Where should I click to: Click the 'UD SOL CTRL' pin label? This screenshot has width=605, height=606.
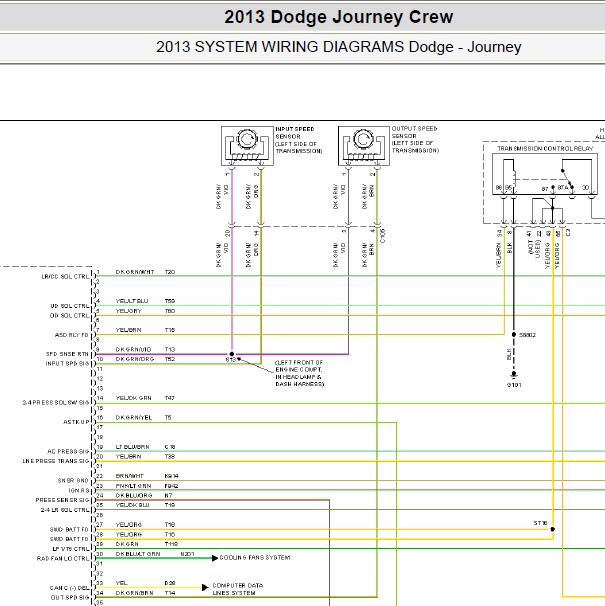70,306
